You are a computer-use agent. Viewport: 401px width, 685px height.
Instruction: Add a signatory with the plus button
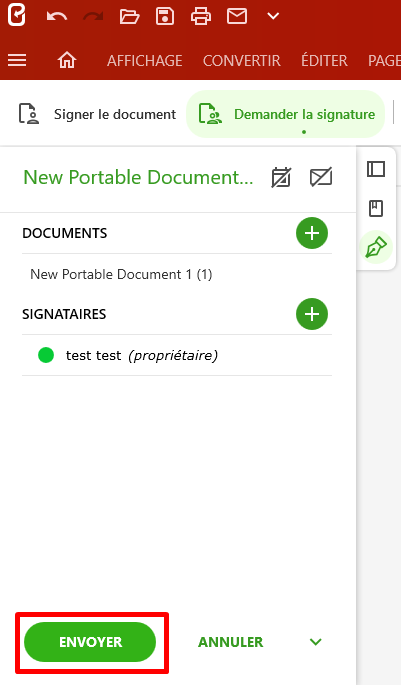312,314
